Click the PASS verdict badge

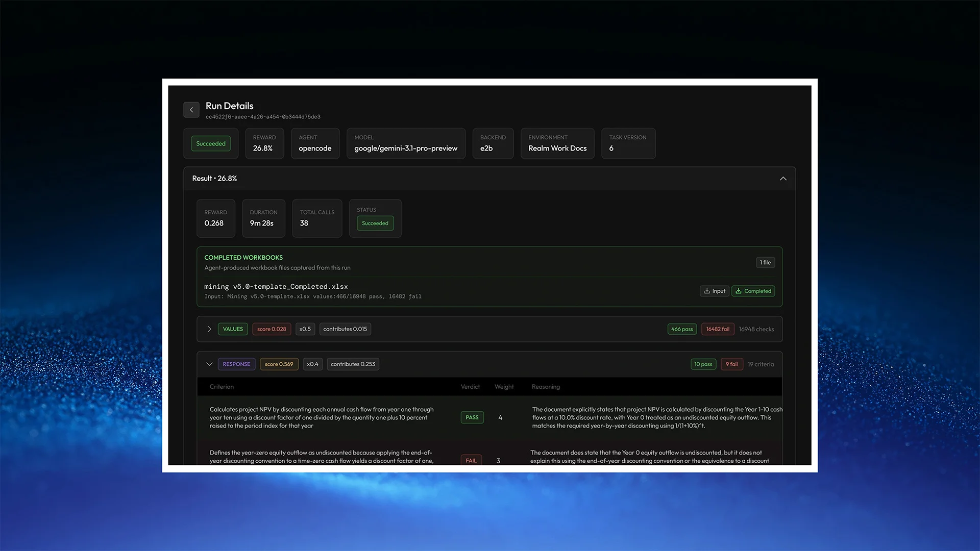tap(472, 417)
